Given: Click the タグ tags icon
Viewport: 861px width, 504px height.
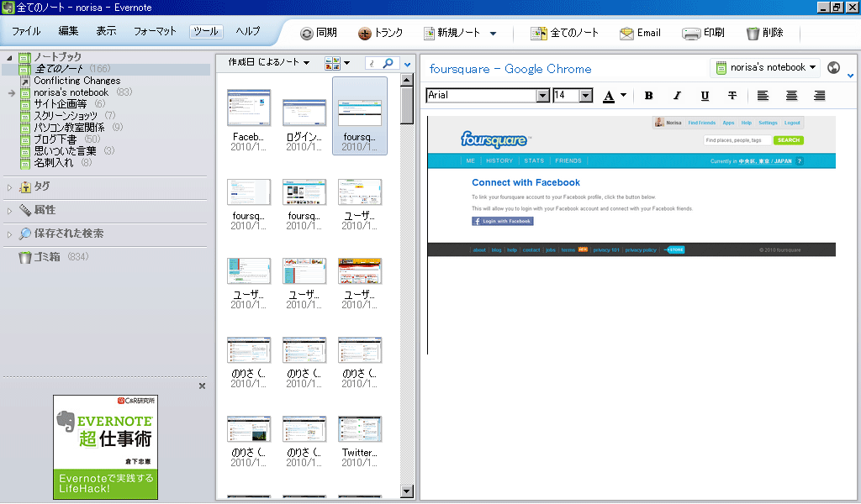Looking at the screenshot, I should point(25,187).
